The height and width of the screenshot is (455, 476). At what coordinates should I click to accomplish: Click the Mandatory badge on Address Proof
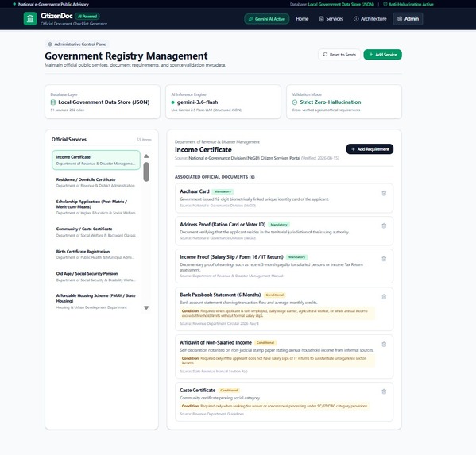pyautogui.click(x=279, y=225)
